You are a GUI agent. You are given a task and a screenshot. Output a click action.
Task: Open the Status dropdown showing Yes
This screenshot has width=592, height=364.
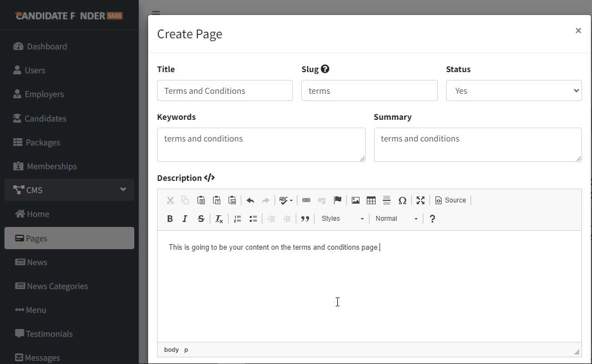[513, 90]
